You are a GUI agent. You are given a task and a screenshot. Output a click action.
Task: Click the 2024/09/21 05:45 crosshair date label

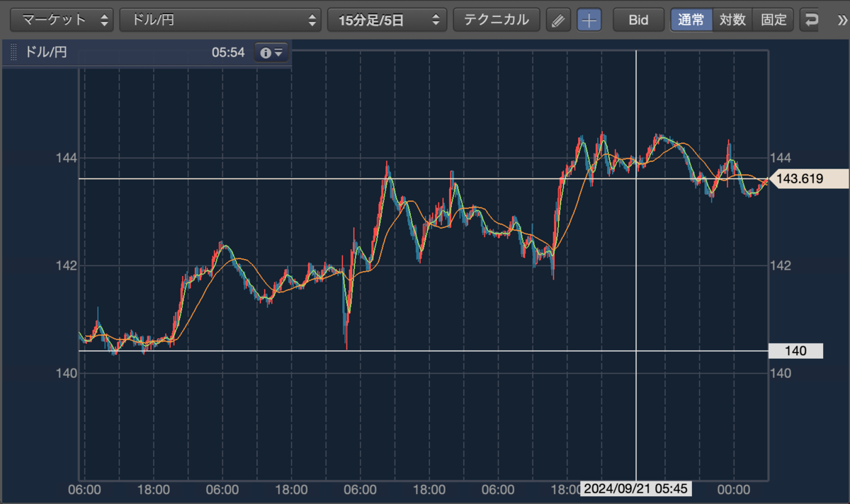pyautogui.click(x=636, y=490)
